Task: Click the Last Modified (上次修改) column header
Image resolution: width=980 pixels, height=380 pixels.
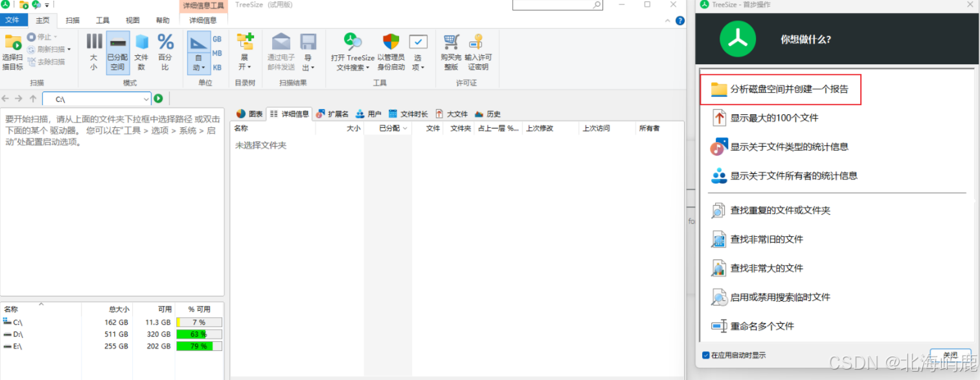Action: click(551, 128)
